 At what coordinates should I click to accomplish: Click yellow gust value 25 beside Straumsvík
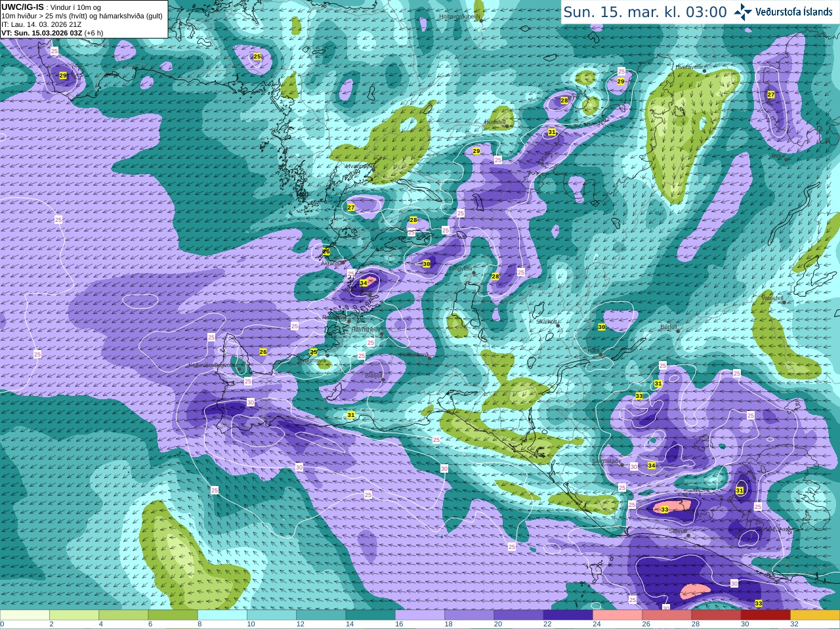click(x=314, y=352)
